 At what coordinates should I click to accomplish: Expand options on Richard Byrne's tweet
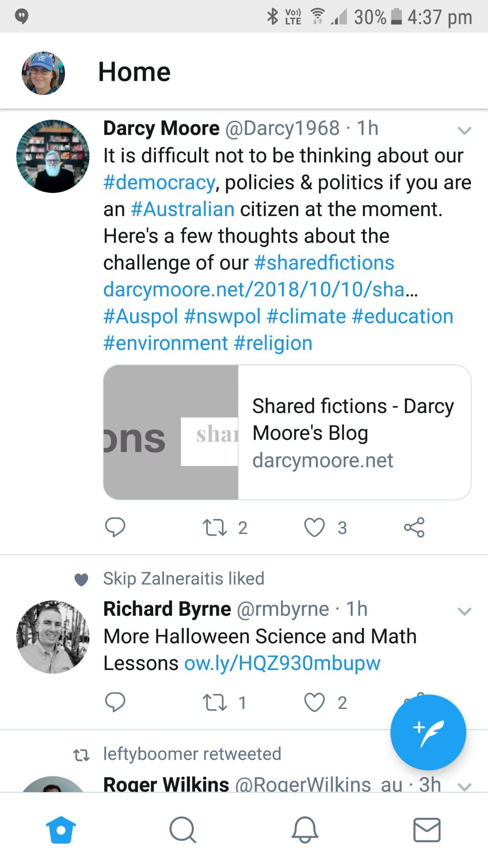coord(465,612)
